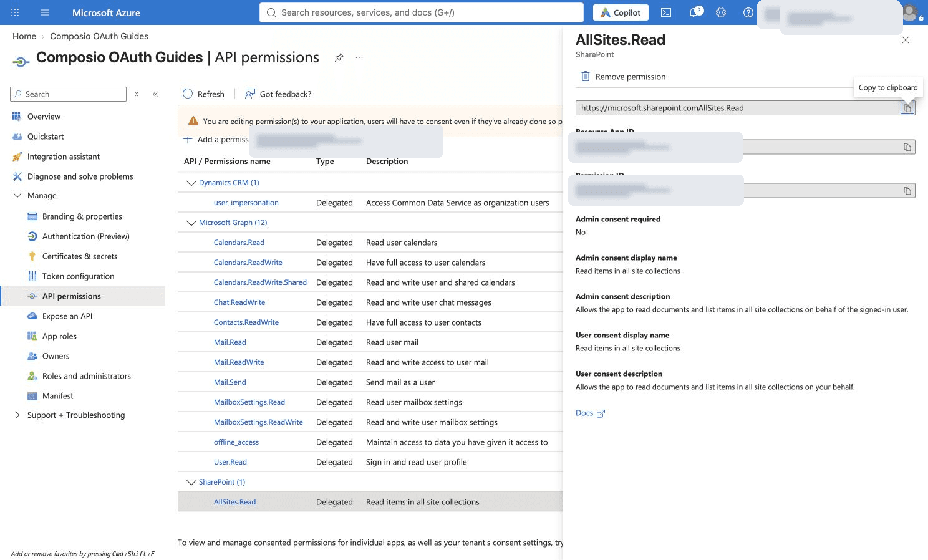
Task: Click the Refresh icon in the toolbar
Action: (188, 94)
